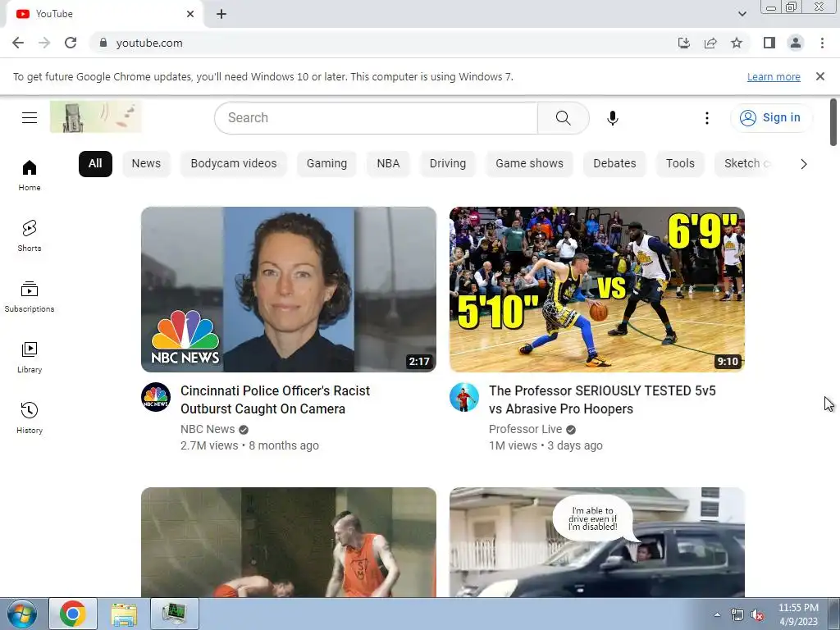Click Professor Live channel name
Image resolution: width=840 pixels, height=630 pixels.
(x=526, y=429)
